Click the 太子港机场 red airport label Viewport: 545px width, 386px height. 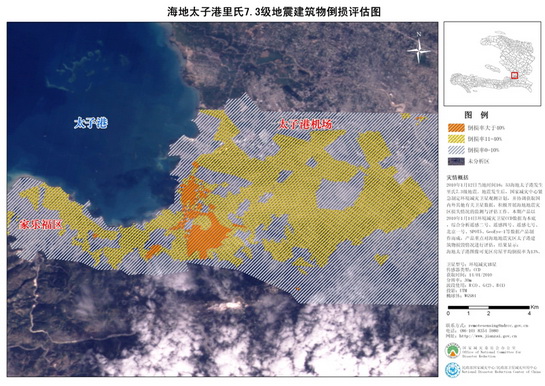click(304, 124)
